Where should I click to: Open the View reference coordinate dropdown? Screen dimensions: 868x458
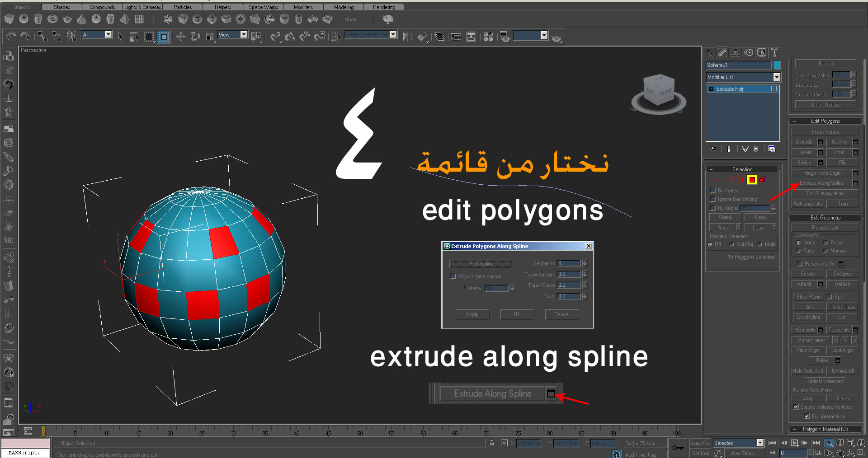[x=244, y=35]
